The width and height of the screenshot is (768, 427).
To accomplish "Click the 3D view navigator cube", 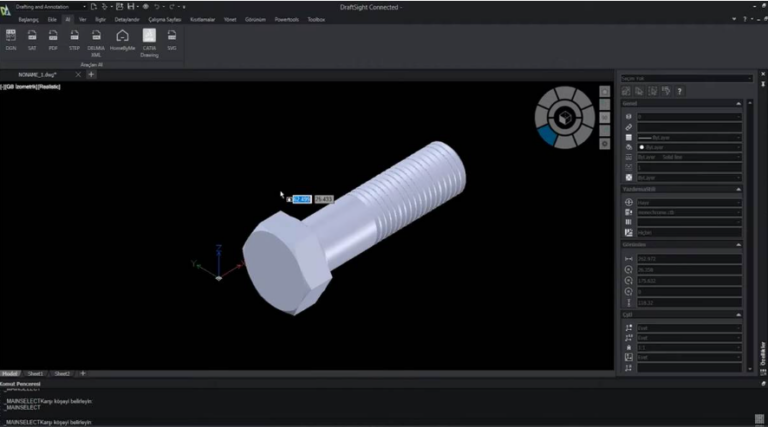I will [564, 116].
